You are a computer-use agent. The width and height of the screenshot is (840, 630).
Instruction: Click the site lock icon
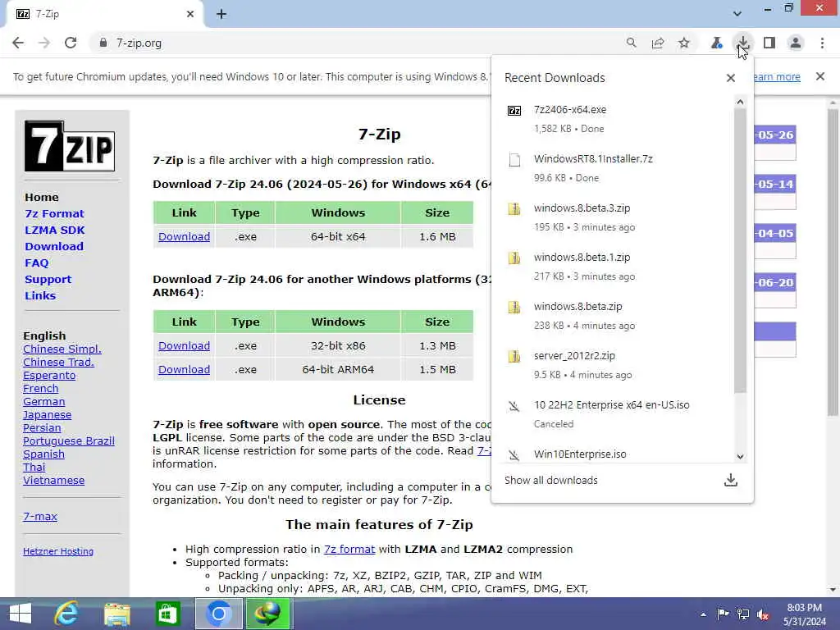click(103, 43)
